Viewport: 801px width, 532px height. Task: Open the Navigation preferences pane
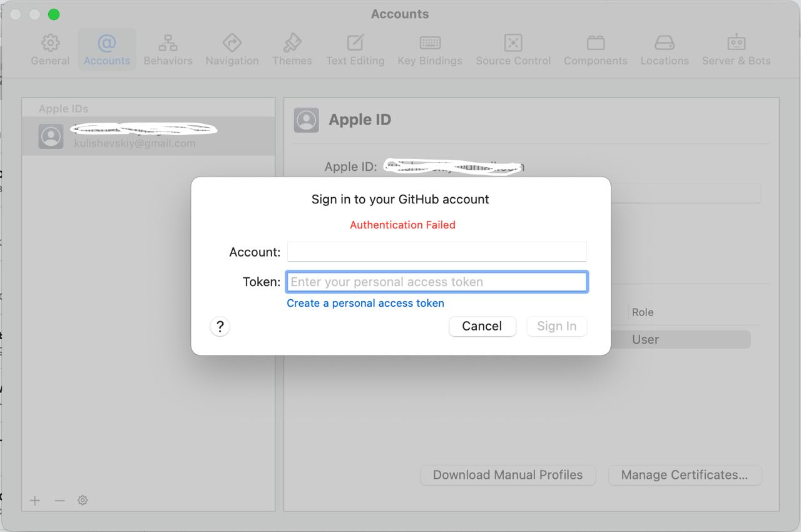pos(232,49)
